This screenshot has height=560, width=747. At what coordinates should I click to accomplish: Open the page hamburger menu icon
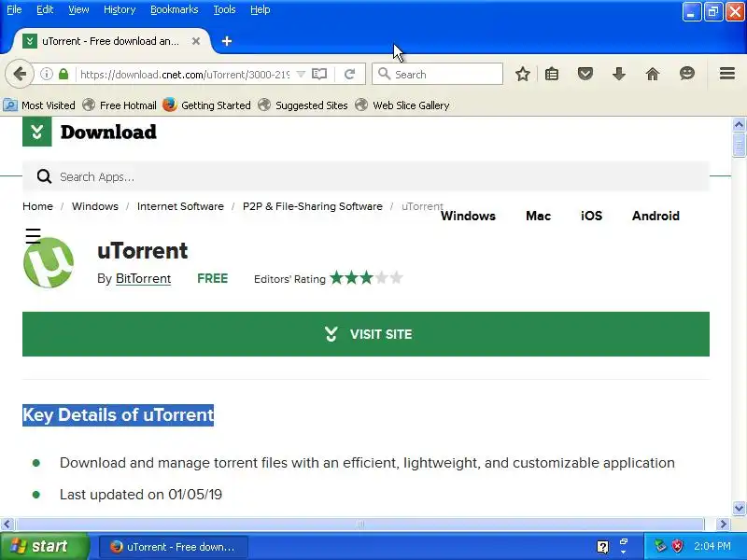pos(33,236)
